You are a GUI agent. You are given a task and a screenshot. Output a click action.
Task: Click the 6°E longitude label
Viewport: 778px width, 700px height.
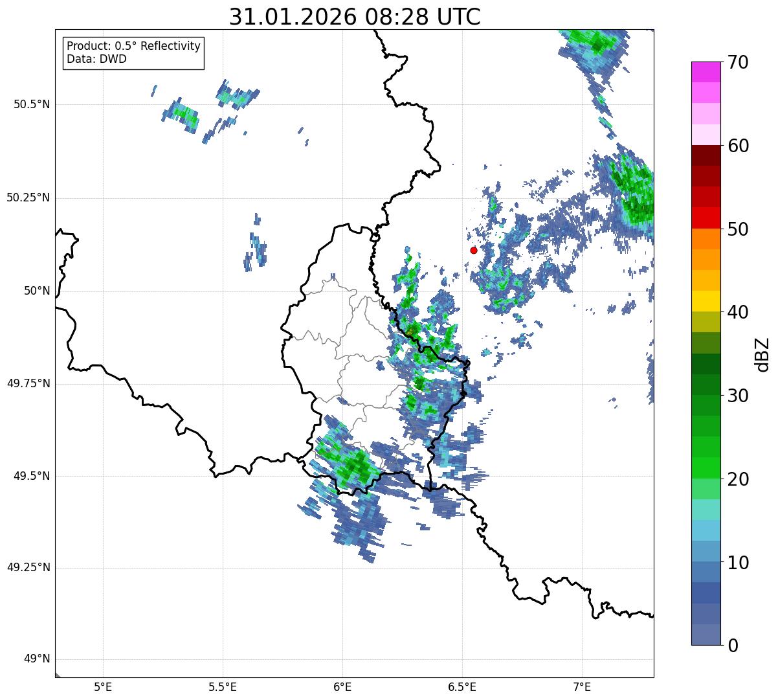(342, 686)
